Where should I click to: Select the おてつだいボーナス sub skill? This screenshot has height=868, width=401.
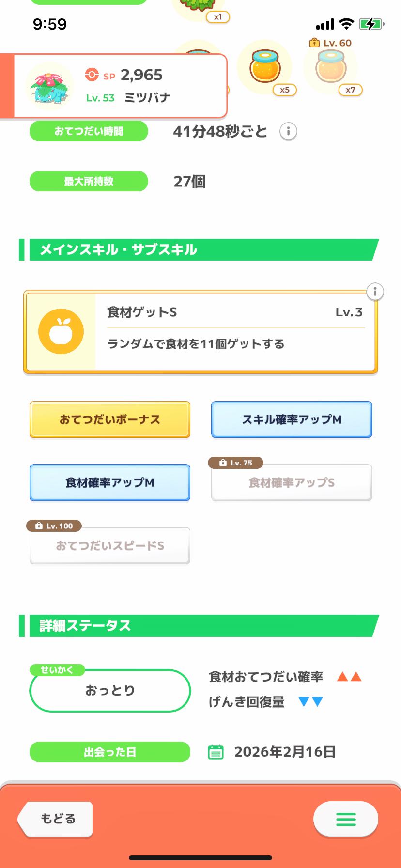[110, 419]
